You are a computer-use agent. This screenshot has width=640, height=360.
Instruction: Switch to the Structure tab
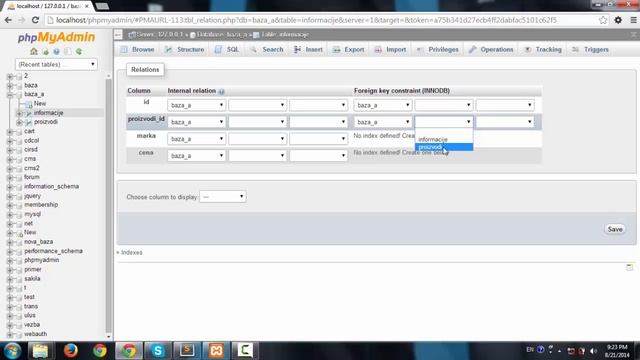pyautogui.click(x=184, y=49)
